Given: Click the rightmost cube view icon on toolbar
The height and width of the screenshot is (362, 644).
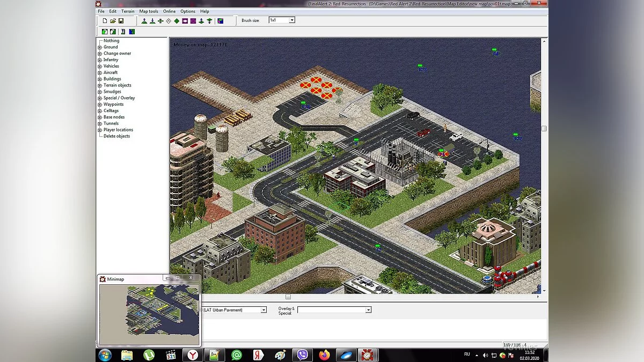Looking at the screenshot, I should pos(220,21).
